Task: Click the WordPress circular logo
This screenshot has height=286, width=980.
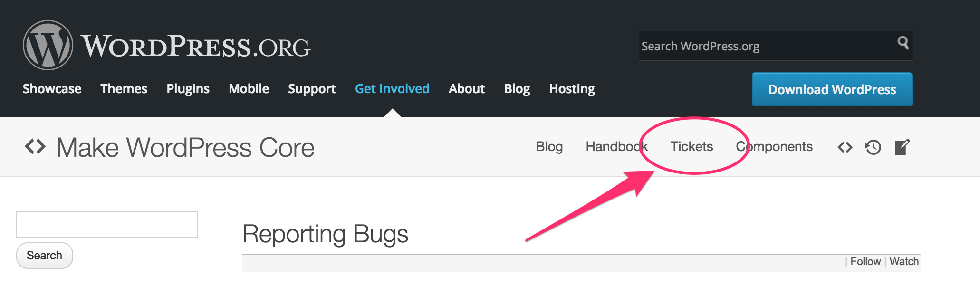Action: click(48, 45)
